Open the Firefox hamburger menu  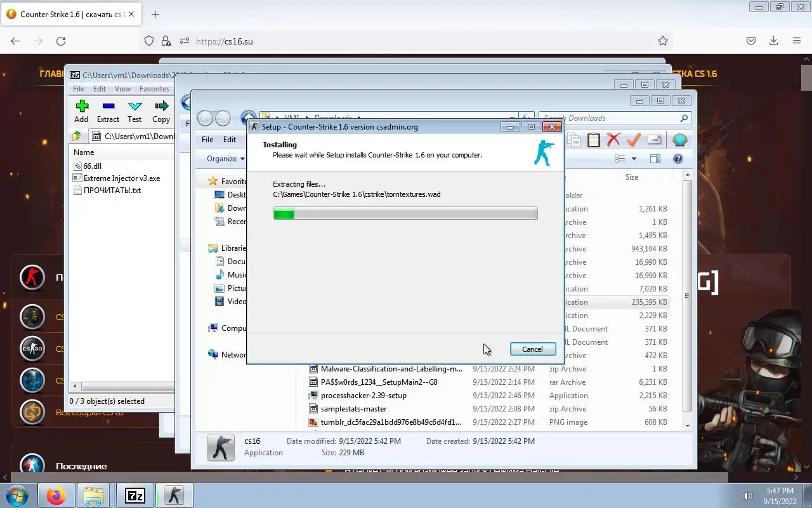(x=797, y=41)
